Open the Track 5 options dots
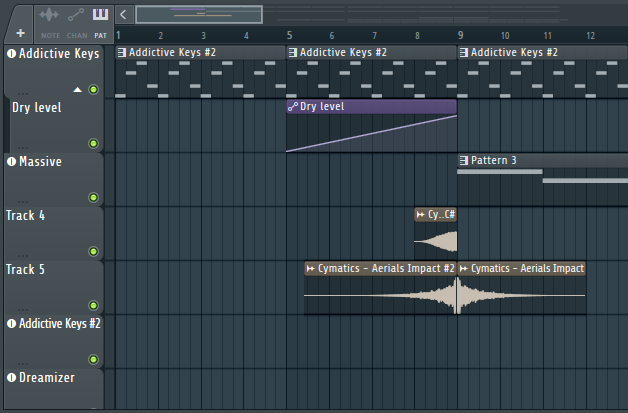Viewport: 628px width, 413px height. pos(22,309)
